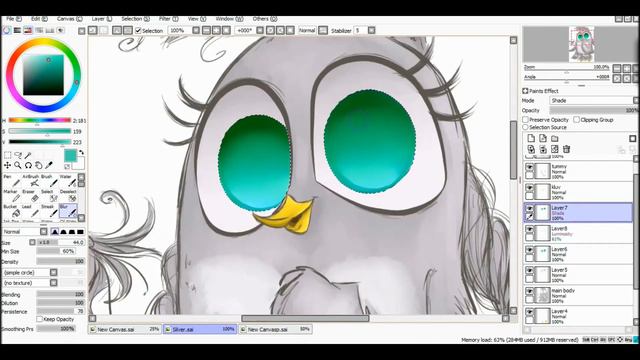Viewport: 640px width, 360px height.
Task: Show the RGB slider panel icon
Action: pyautogui.click(x=17, y=30)
